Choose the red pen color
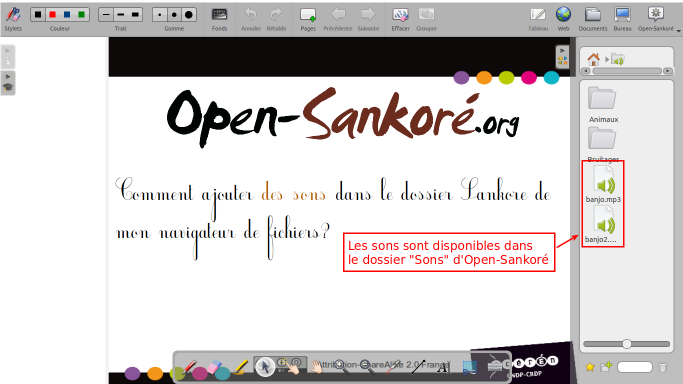This screenshot has width=683, height=384. [x=53, y=15]
